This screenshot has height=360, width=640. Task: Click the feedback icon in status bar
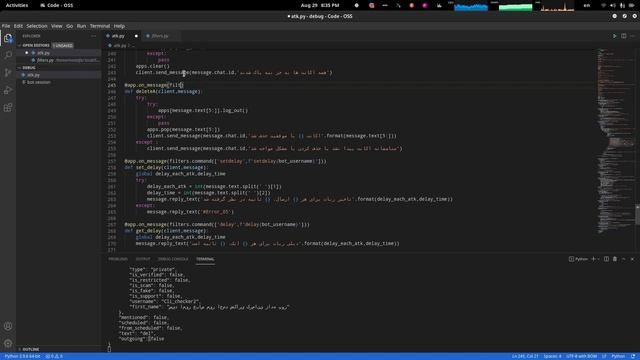[x=633, y=356]
